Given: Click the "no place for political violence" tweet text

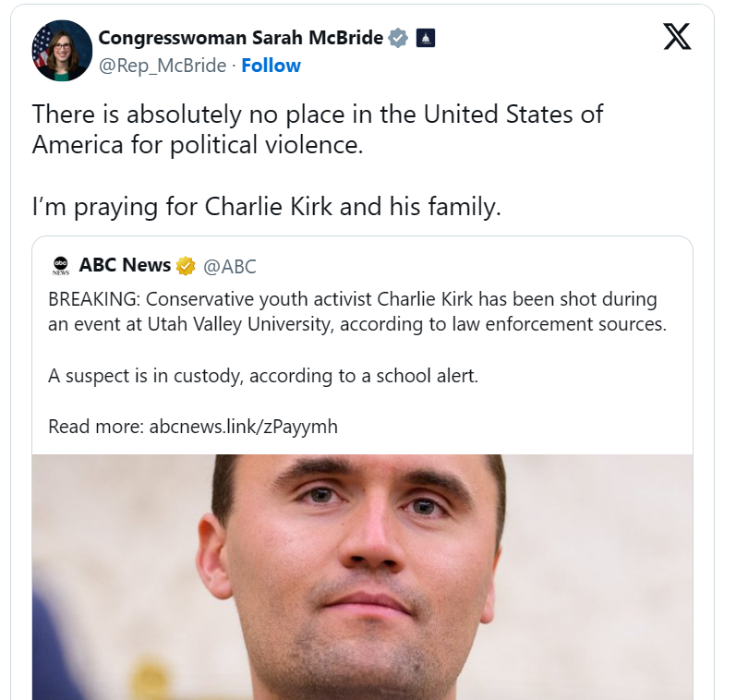Looking at the screenshot, I should point(318,115).
